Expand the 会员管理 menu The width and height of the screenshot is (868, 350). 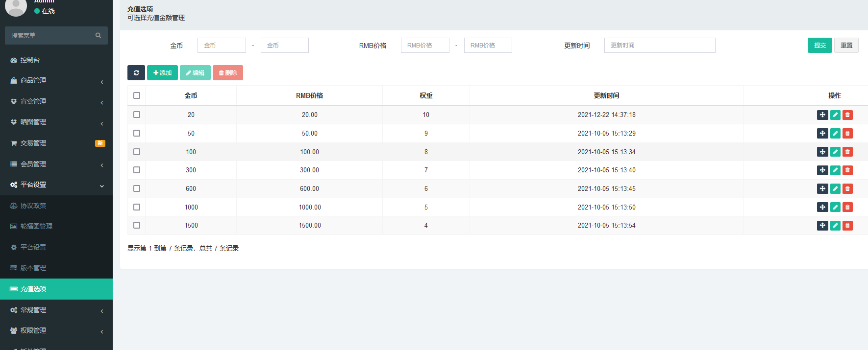coord(56,164)
